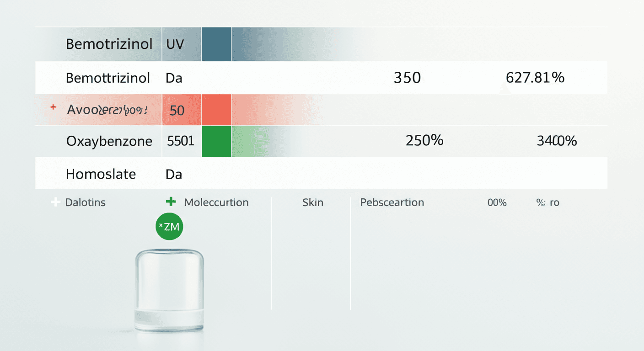Select the first Bemotrizinol row with UV

click(109, 44)
